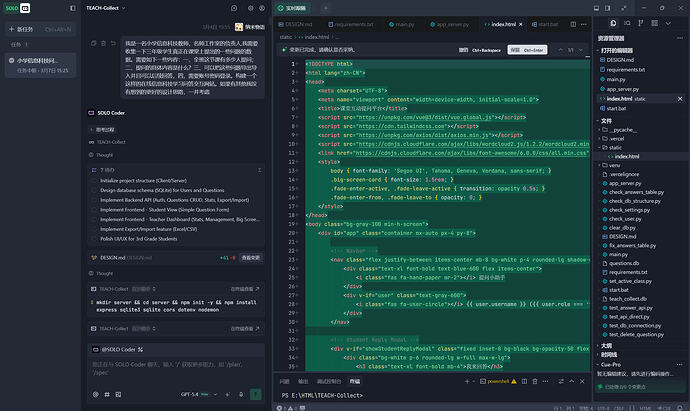Open the source control branch icon
The image size is (690, 411).
pos(640,23)
